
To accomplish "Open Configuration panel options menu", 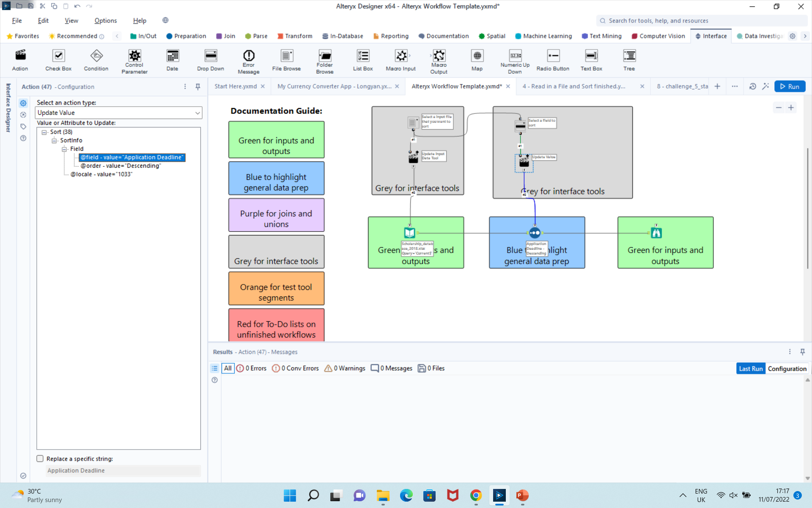I will coord(185,86).
